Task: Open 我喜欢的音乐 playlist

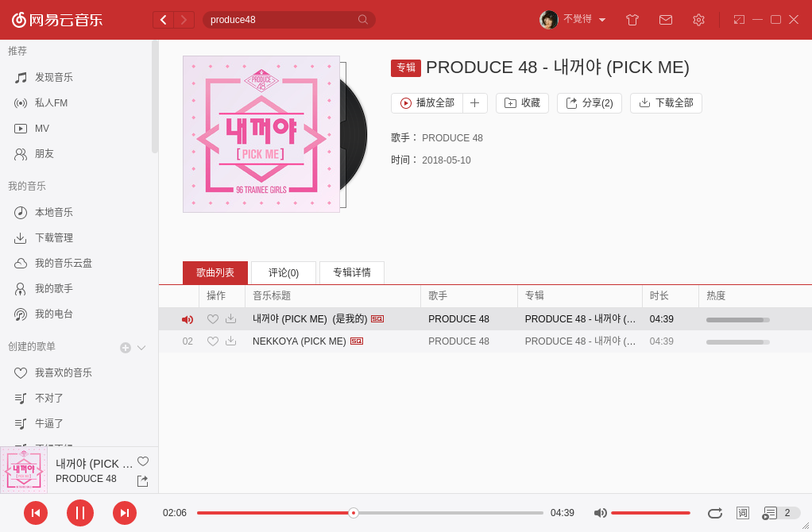Action: [53, 372]
